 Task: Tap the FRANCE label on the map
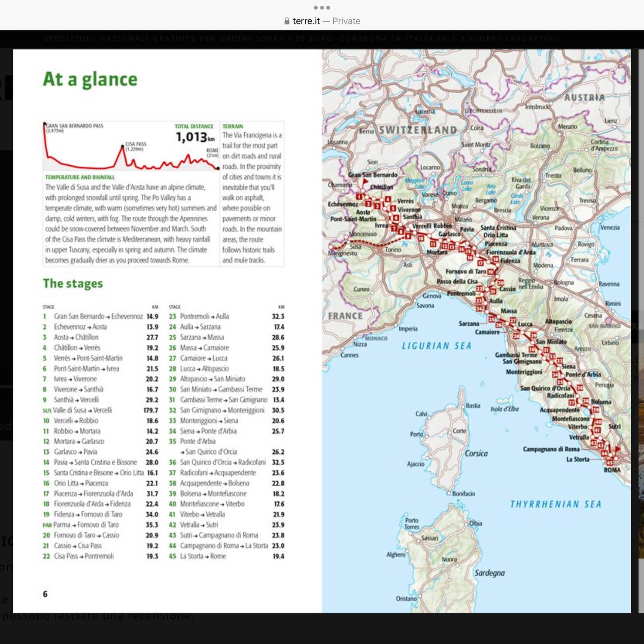(345, 316)
